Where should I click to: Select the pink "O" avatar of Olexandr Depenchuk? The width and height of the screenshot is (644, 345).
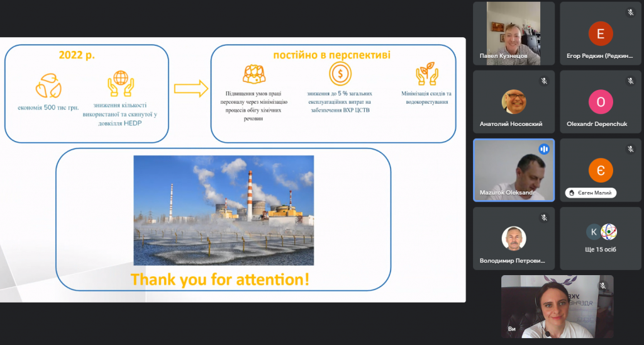pyautogui.click(x=600, y=101)
